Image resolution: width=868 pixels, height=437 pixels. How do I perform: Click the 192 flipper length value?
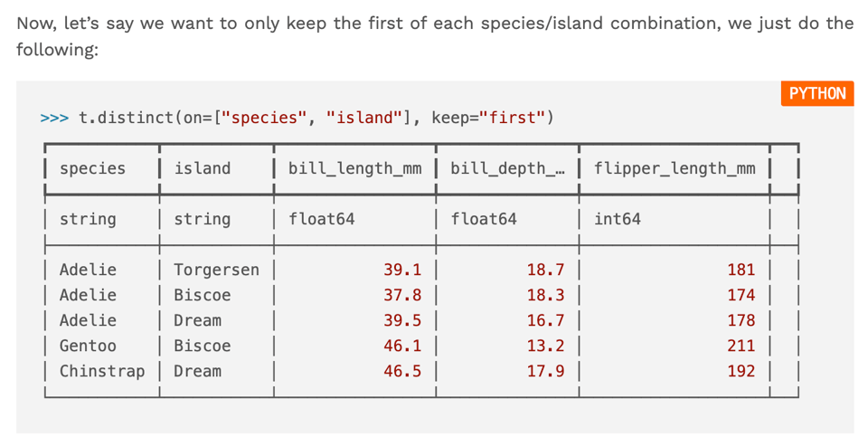coord(741,371)
